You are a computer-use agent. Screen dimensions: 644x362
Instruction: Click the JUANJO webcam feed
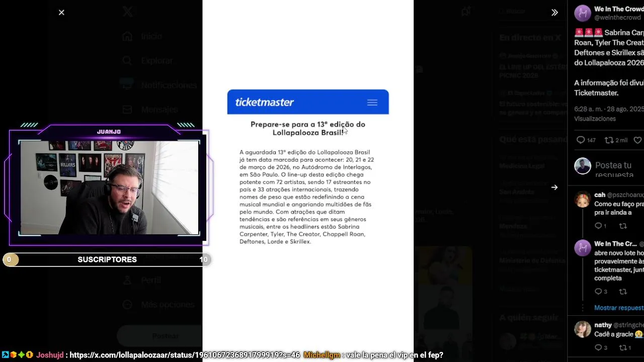(x=109, y=187)
